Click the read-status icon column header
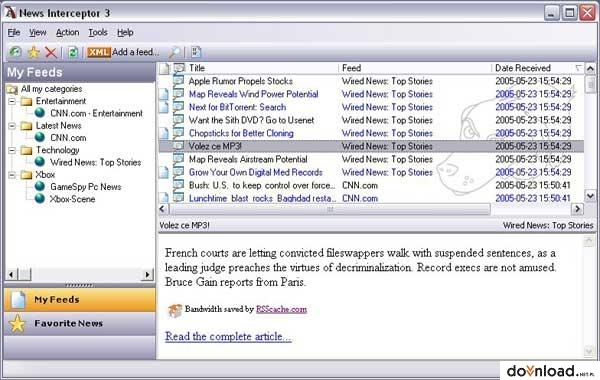The height and width of the screenshot is (380, 600). [x=179, y=68]
